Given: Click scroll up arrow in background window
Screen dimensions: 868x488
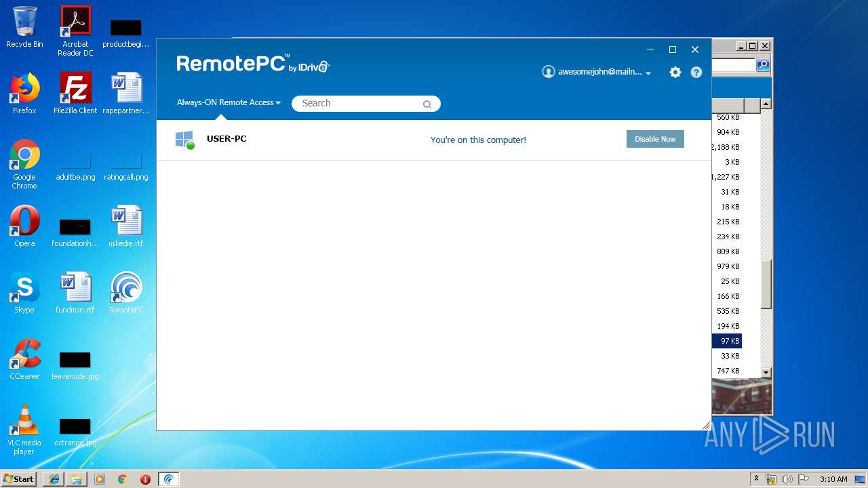Looking at the screenshot, I should pyautogui.click(x=766, y=104).
